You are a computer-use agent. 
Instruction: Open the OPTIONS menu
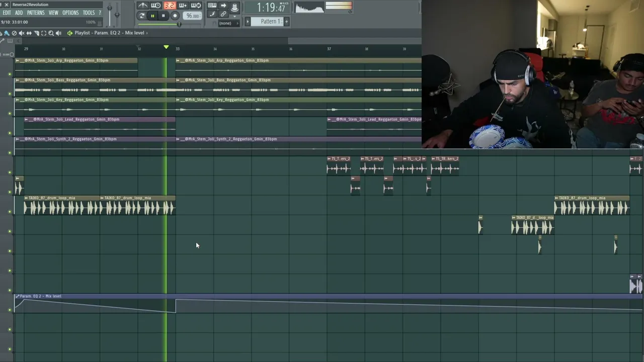tap(70, 13)
